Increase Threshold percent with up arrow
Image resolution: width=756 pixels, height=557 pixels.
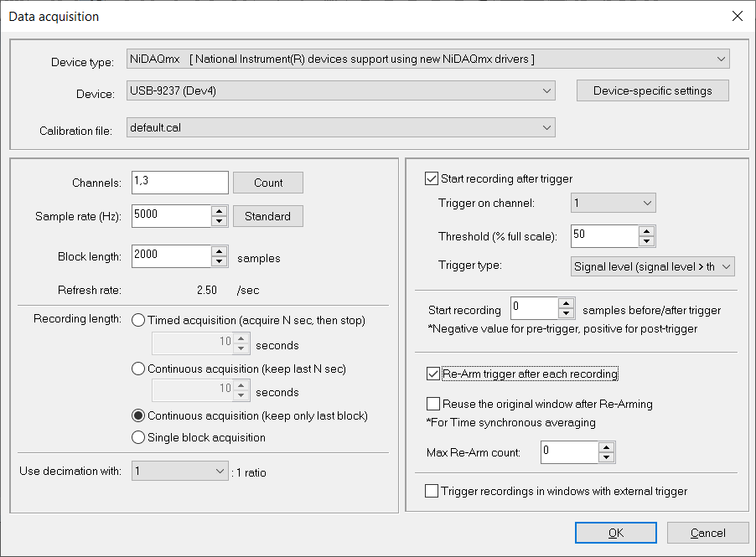click(x=645, y=231)
